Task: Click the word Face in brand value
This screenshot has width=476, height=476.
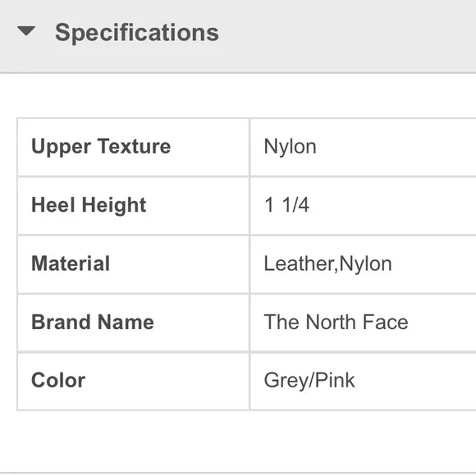Action: (x=386, y=322)
